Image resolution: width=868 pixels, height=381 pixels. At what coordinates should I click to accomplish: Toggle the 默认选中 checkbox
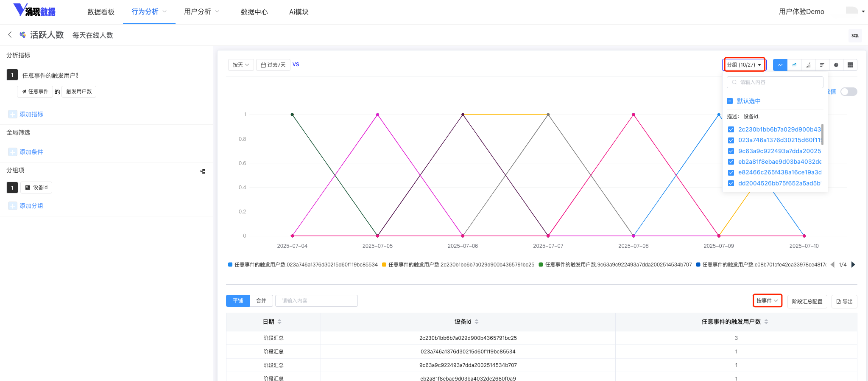pos(730,101)
